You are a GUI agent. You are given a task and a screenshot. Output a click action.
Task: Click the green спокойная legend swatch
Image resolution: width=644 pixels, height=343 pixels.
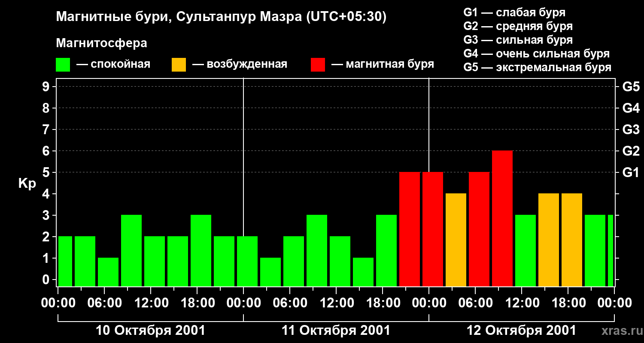[x=63, y=65]
